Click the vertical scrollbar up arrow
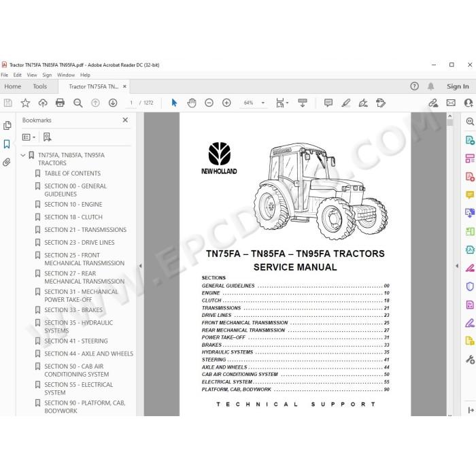 click(450, 116)
